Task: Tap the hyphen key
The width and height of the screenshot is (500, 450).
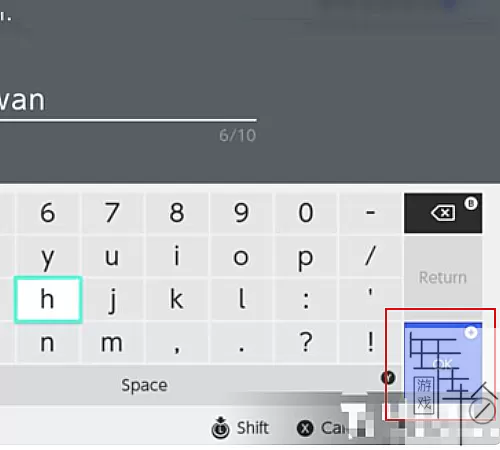Action: (370, 213)
